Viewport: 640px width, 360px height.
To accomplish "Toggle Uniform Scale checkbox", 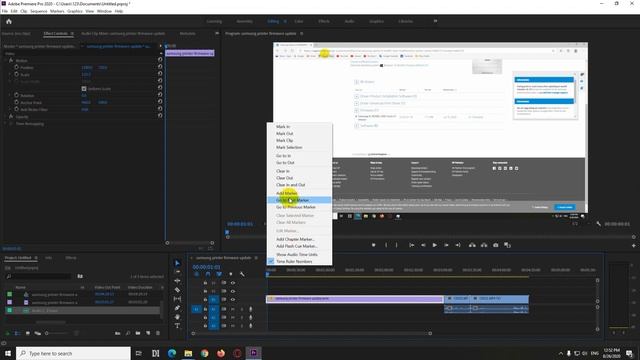I will click(x=84, y=89).
